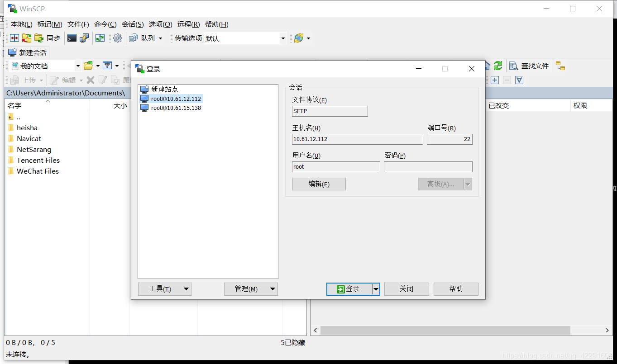Click the Open in PuTTY lightning icon

(x=84, y=38)
